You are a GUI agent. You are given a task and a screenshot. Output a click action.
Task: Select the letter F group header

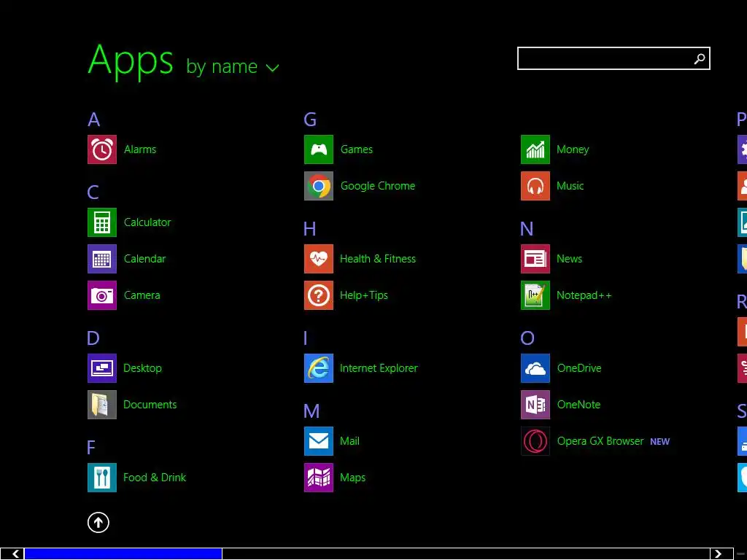click(91, 448)
